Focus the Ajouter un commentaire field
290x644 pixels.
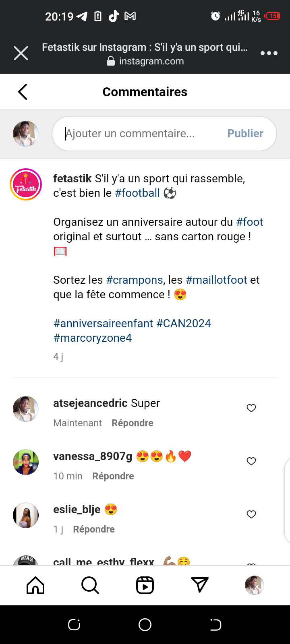point(141,134)
